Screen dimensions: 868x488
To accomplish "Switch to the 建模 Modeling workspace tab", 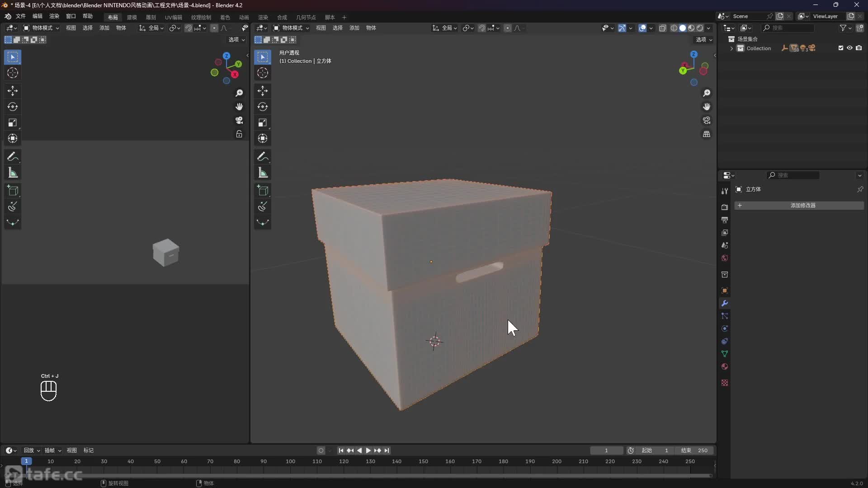I will (132, 17).
